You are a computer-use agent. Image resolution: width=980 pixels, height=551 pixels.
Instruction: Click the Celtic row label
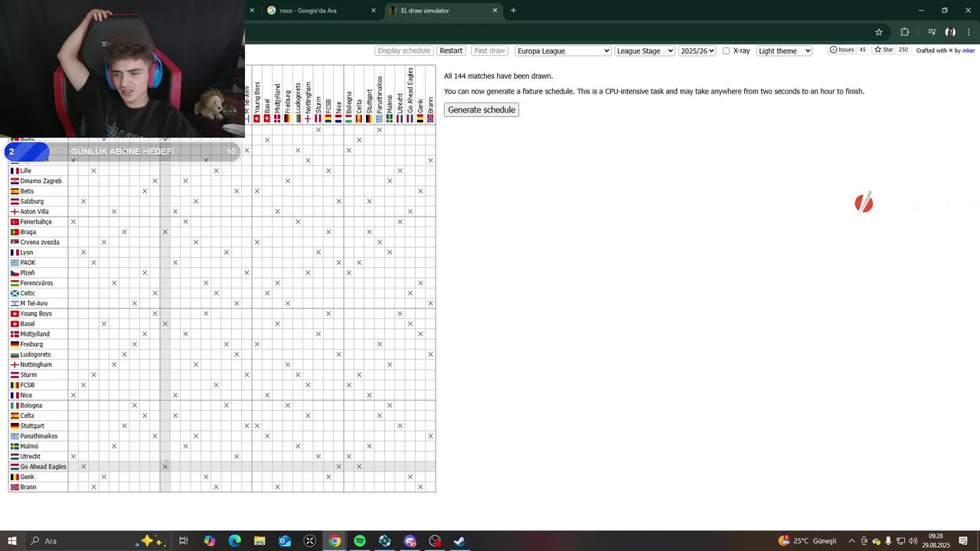tap(28, 294)
